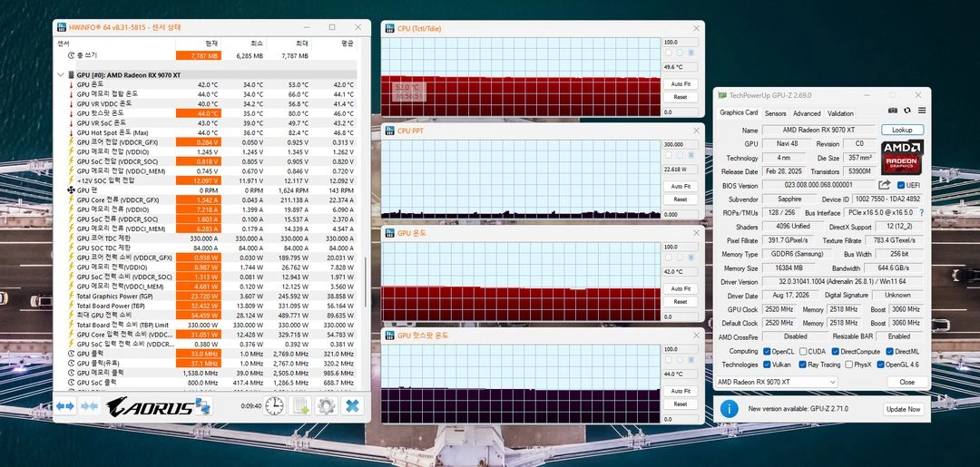Toggle UEFI checkbox in GPU-Z

pyautogui.click(x=901, y=185)
